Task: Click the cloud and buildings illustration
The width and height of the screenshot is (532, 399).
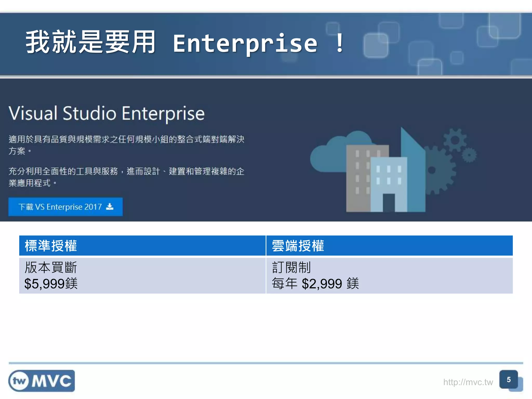Action: click(x=394, y=170)
